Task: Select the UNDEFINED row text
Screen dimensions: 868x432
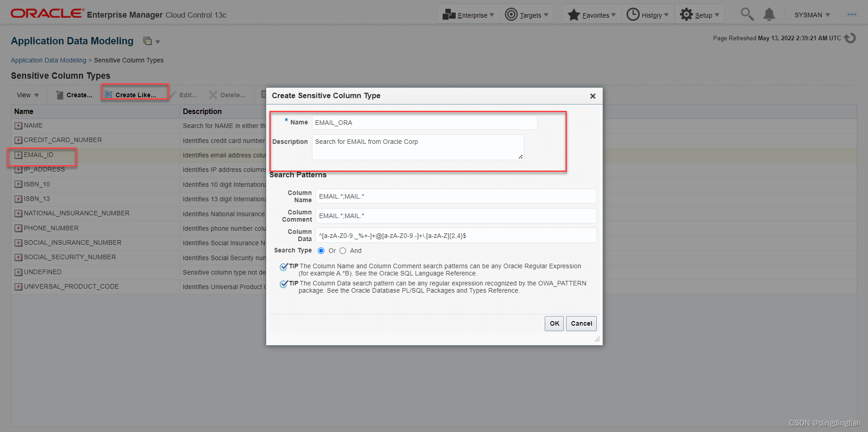Action: (42, 272)
